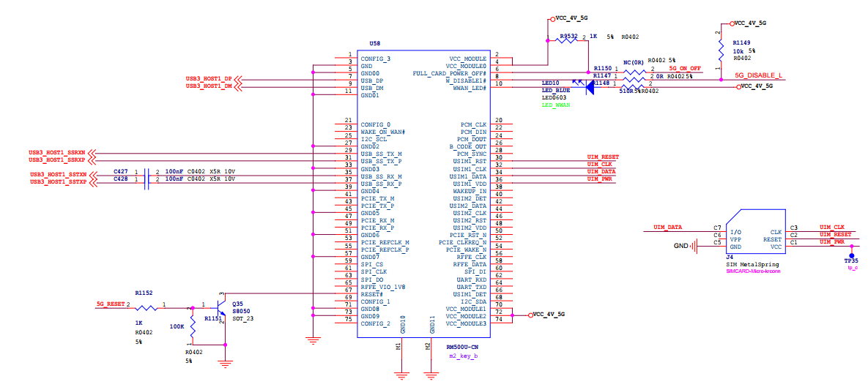Click the RESET# pin name on U58
Screen dimensions: 868x387
[x=371, y=293]
